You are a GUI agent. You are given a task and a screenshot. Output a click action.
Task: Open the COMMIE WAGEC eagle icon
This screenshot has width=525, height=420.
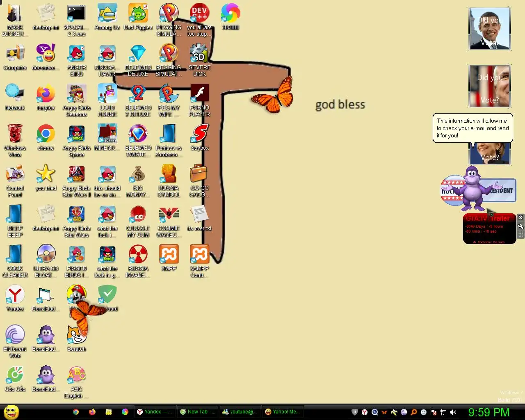[x=169, y=221]
